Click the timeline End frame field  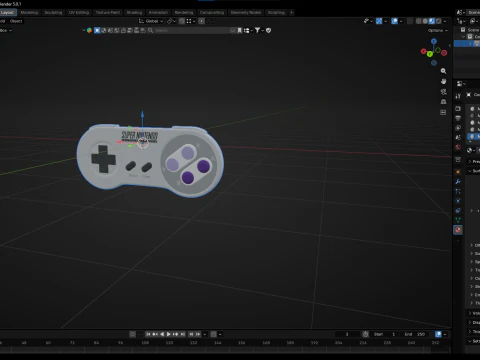click(416, 334)
